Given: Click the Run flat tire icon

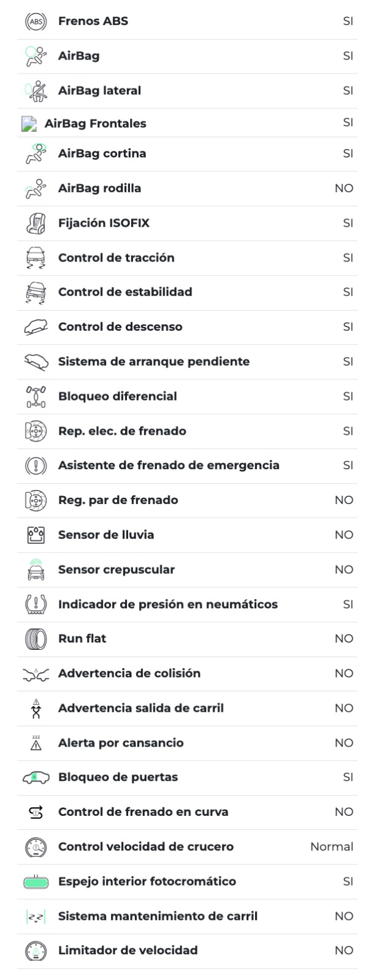Looking at the screenshot, I should [x=36, y=639].
